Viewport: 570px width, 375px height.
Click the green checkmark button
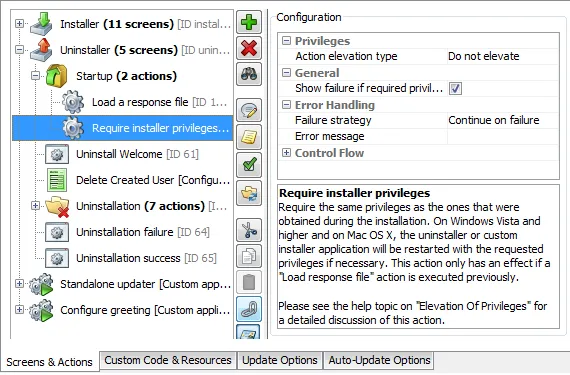249,165
